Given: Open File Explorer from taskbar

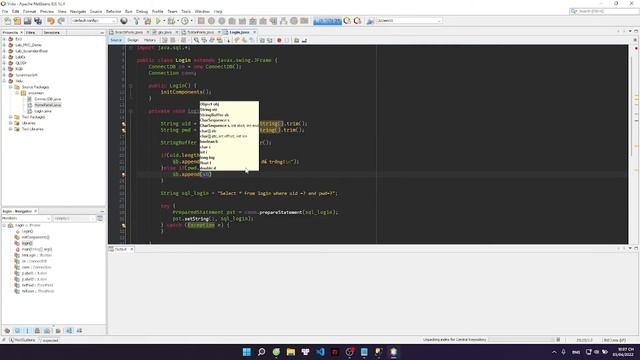Looking at the screenshot, I should (x=291, y=352).
